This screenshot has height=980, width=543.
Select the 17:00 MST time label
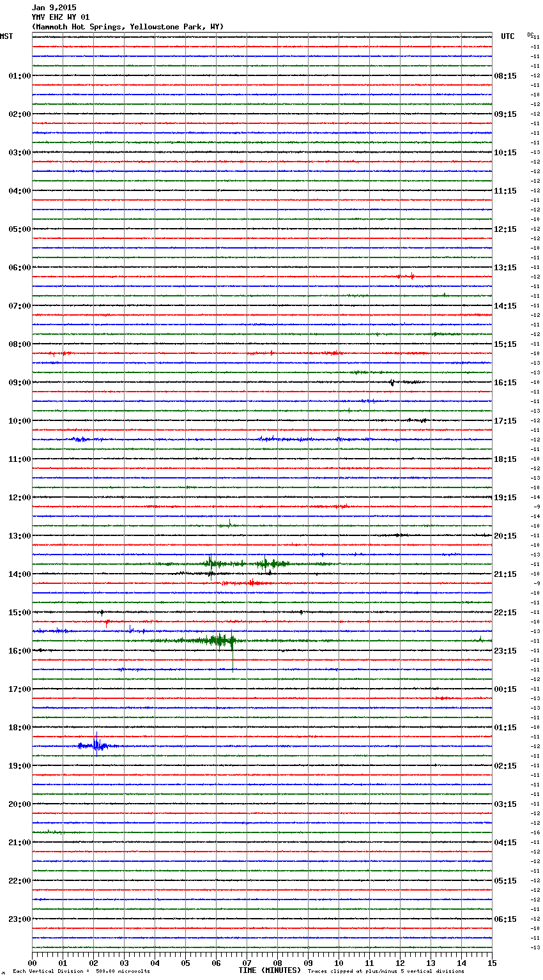click(x=20, y=689)
